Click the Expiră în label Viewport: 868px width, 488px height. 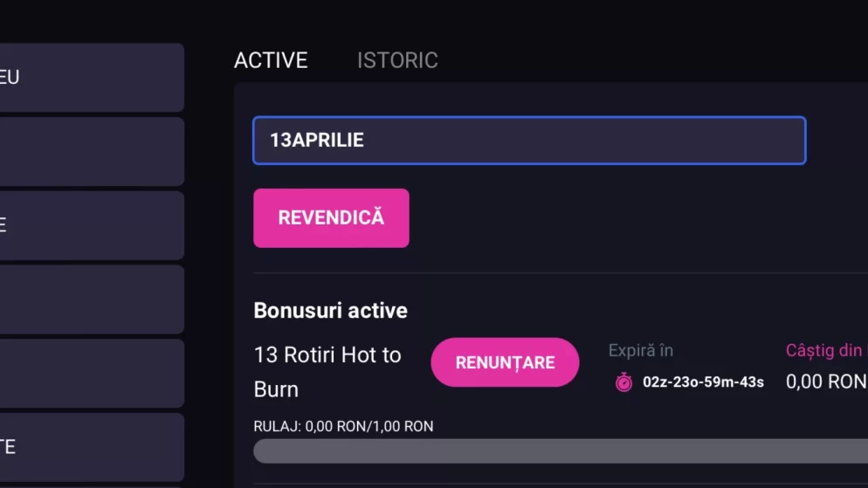click(640, 350)
